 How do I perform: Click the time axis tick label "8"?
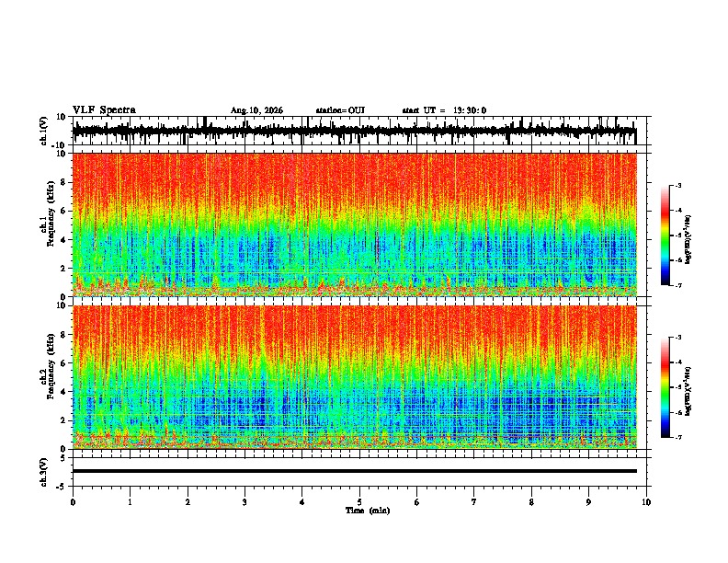tap(531, 502)
